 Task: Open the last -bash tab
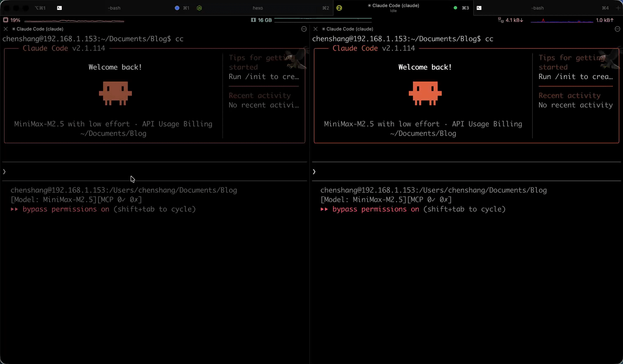[537, 8]
